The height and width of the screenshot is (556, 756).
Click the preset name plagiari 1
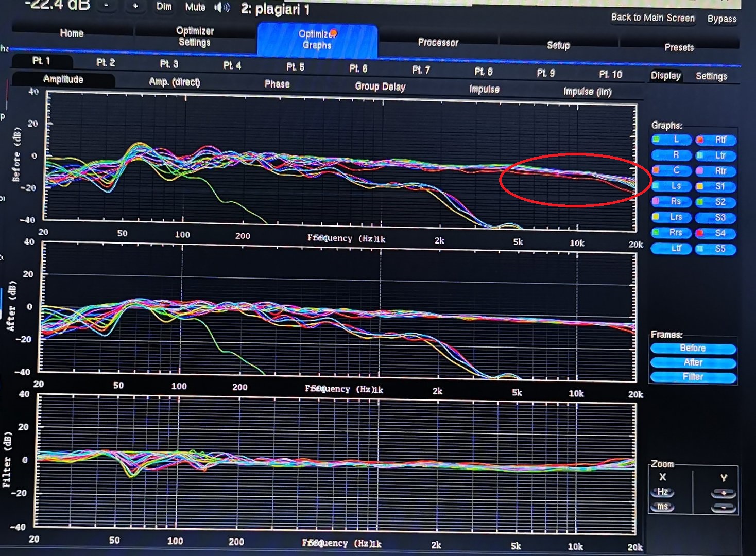click(x=276, y=9)
